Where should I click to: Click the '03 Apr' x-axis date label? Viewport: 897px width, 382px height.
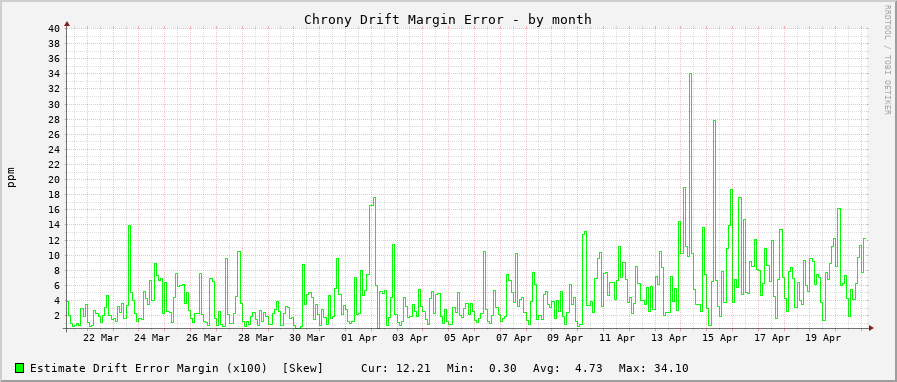click(411, 338)
